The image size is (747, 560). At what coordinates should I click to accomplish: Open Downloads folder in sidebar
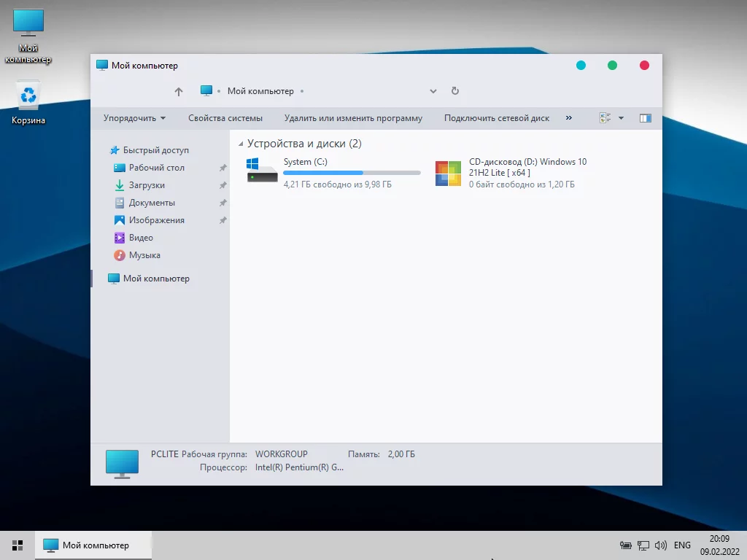coord(147,185)
